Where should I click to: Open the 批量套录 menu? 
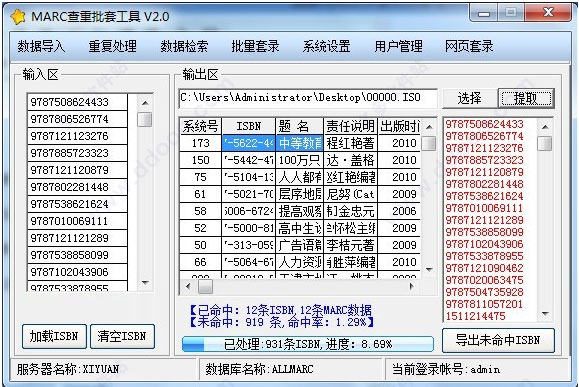255,46
